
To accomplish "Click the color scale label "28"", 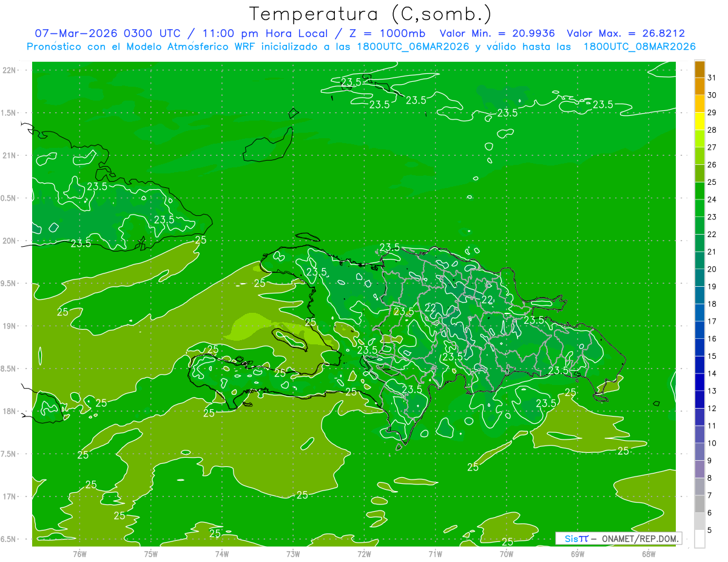I will 712,130.
